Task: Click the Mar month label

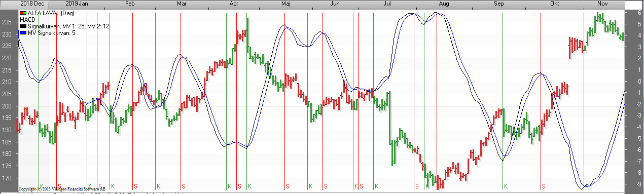Action: click(x=182, y=4)
